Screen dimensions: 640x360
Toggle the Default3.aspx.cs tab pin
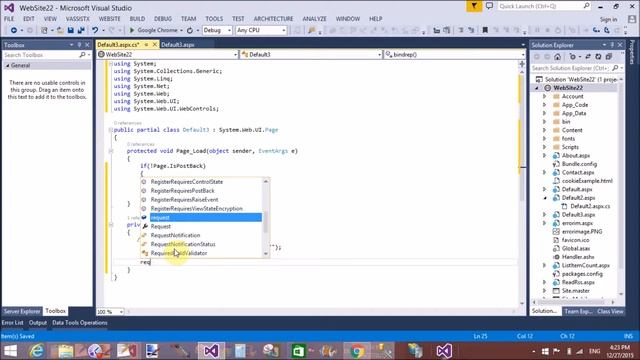tap(146, 45)
